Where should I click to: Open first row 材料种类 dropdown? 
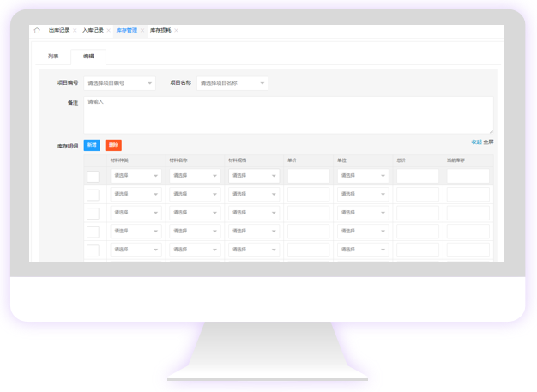coord(136,176)
